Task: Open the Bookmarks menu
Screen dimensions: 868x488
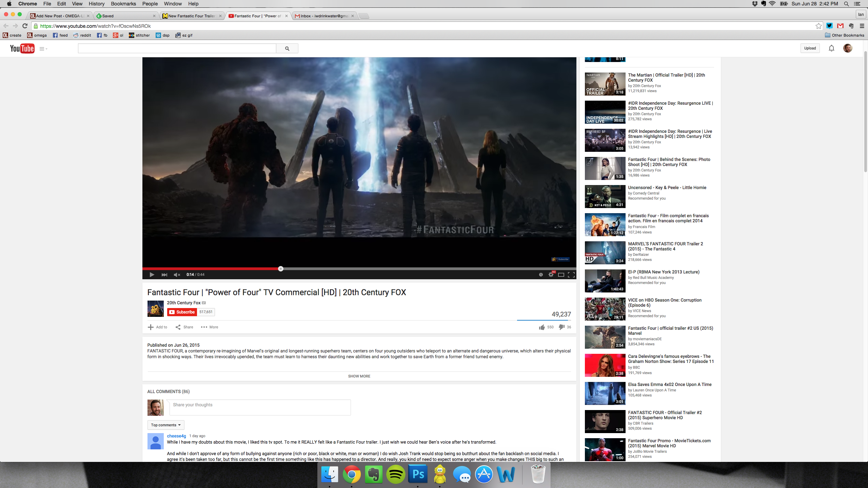Action: [x=123, y=4]
